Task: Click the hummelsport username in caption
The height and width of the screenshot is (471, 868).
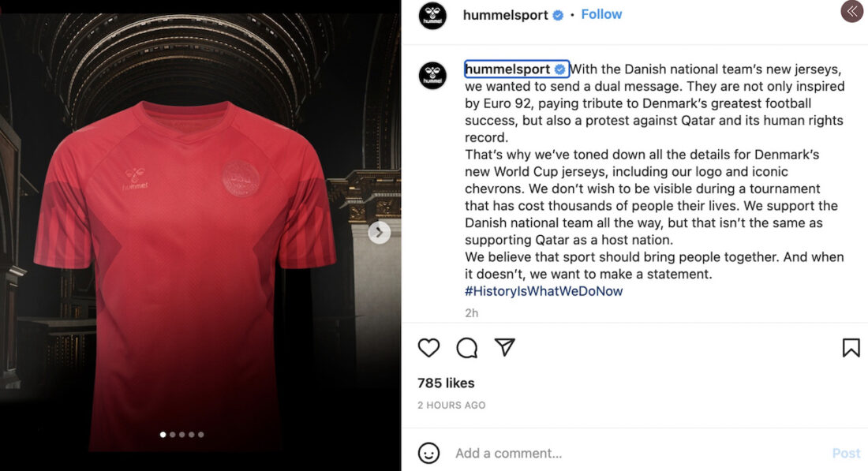Action: click(x=507, y=69)
